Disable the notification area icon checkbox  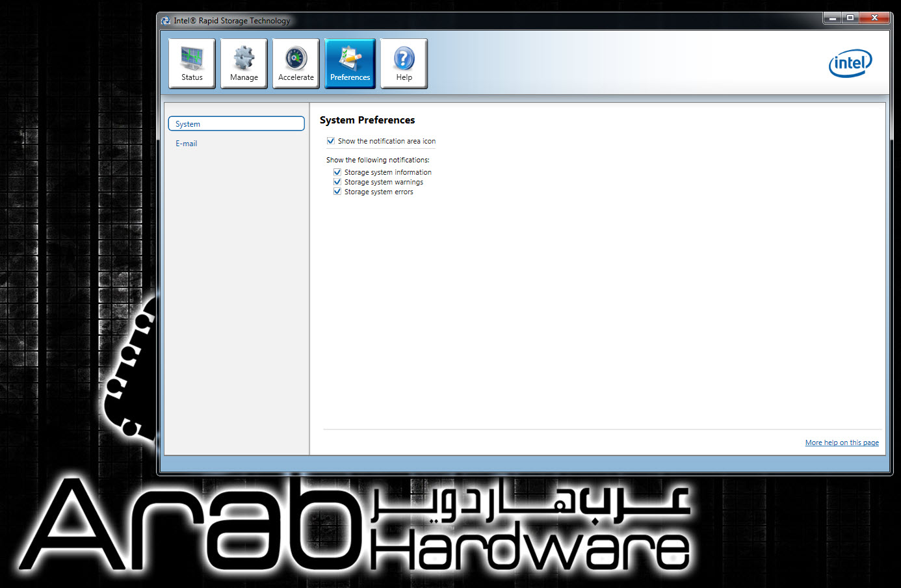coord(331,141)
